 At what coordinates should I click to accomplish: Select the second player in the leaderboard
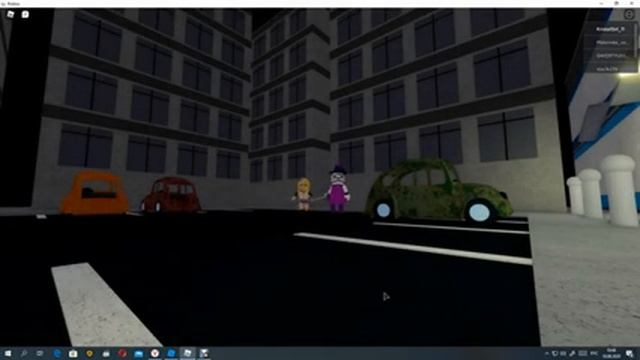(x=610, y=42)
